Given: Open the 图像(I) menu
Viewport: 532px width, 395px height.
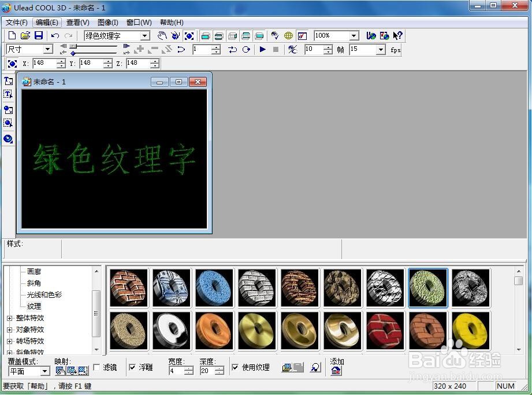Looking at the screenshot, I should click(108, 23).
